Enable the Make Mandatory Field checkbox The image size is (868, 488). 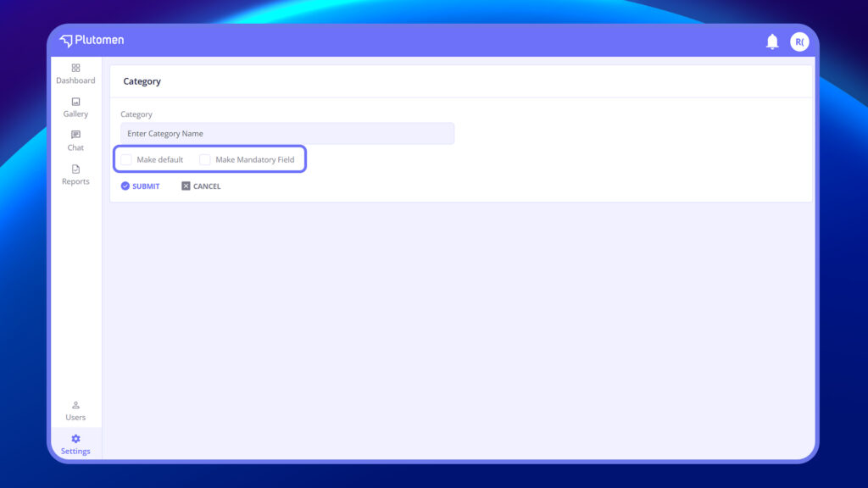click(205, 159)
